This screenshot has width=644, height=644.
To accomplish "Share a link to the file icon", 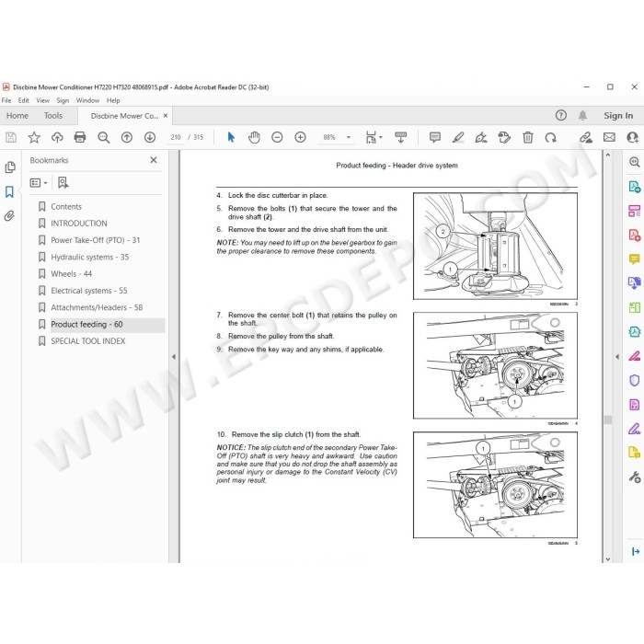I will click(x=586, y=137).
